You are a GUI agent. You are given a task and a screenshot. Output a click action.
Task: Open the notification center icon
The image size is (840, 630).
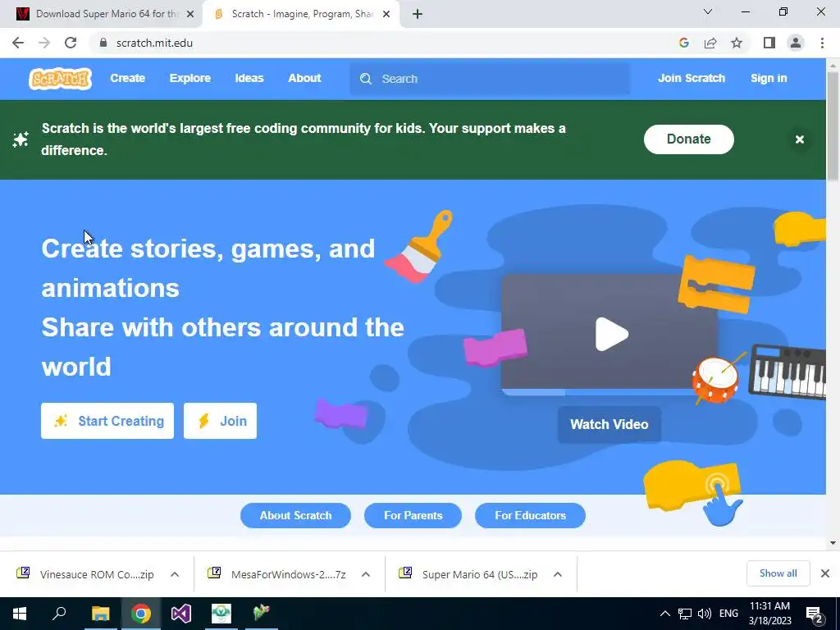(815, 614)
